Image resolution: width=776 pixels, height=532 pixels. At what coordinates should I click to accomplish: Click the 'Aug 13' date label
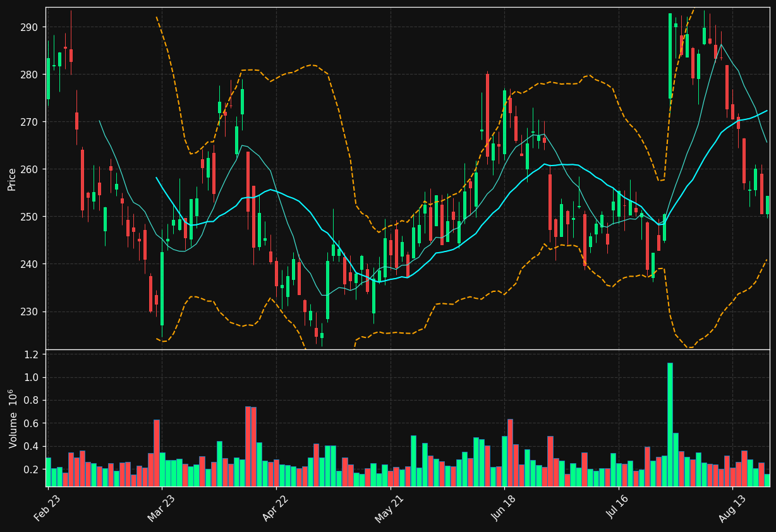pos(732,509)
